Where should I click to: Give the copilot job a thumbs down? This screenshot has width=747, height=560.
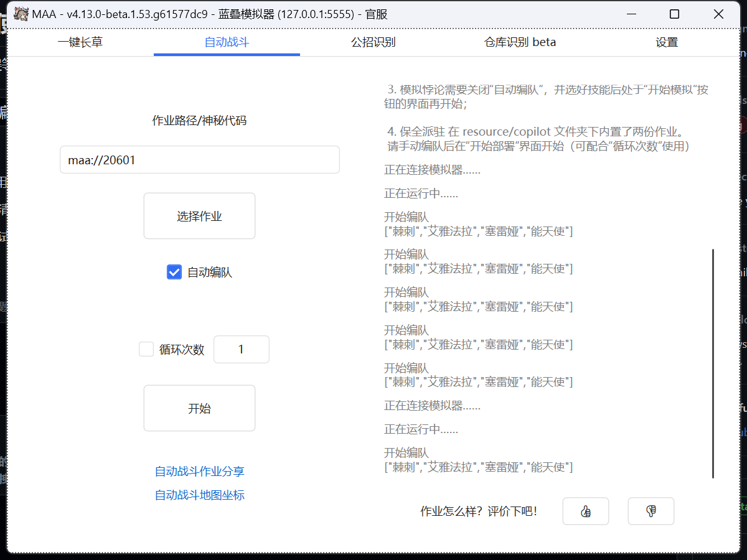(651, 511)
